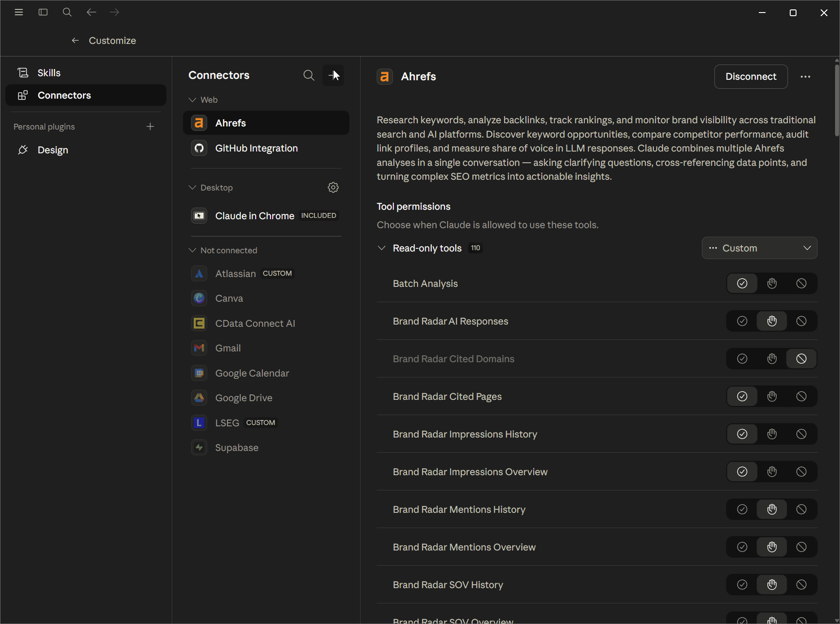Image resolution: width=840 pixels, height=624 pixels.
Task: Go forward with the title bar arrow
Action: pos(115,12)
